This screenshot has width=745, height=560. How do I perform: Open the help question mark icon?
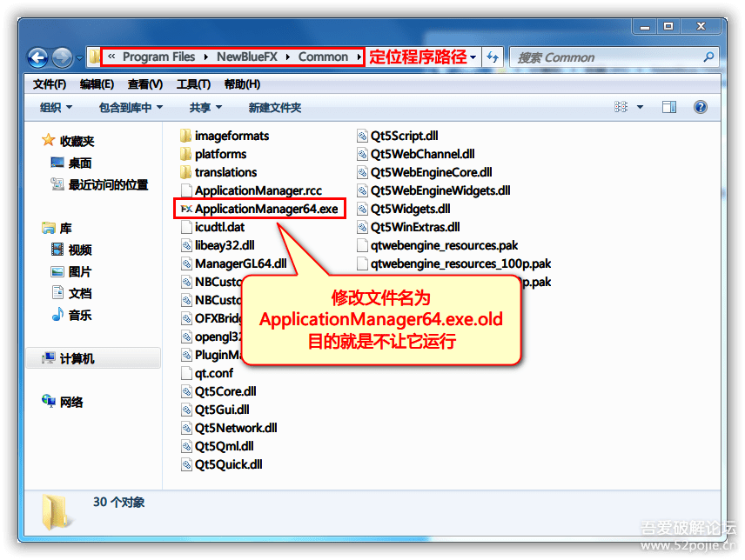(700, 107)
